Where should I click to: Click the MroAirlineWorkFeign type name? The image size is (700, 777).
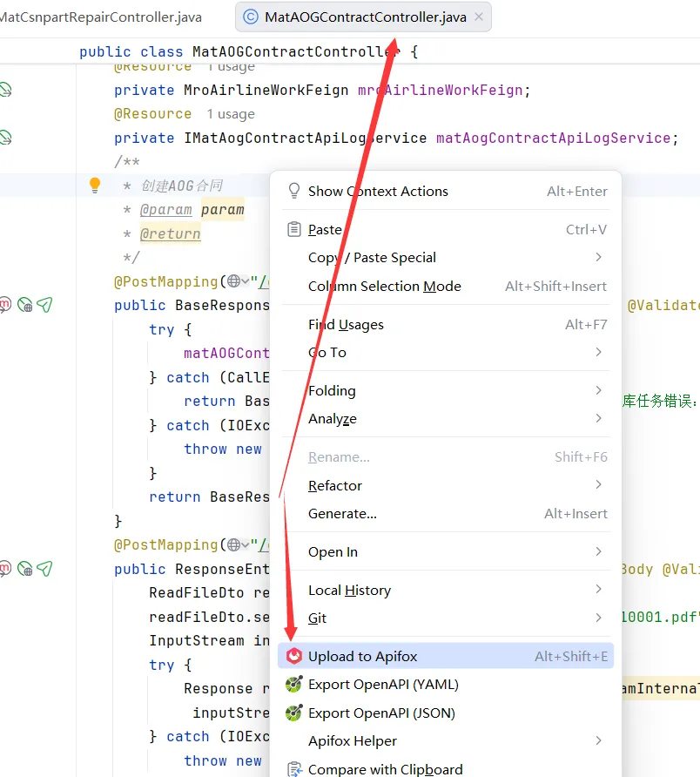(266, 91)
